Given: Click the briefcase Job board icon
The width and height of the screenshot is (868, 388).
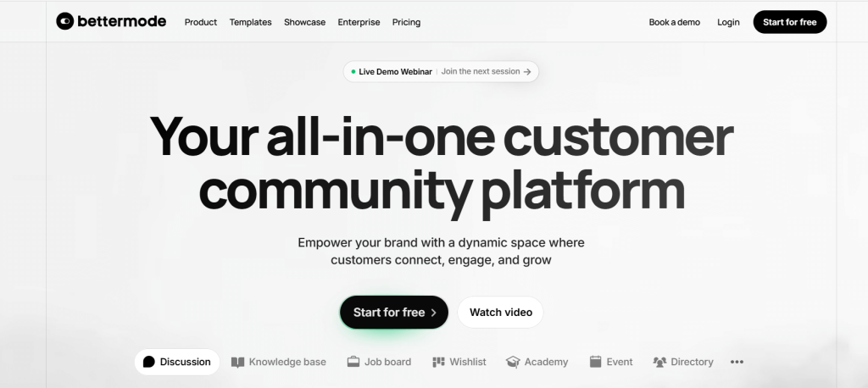Looking at the screenshot, I should pyautogui.click(x=353, y=362).
